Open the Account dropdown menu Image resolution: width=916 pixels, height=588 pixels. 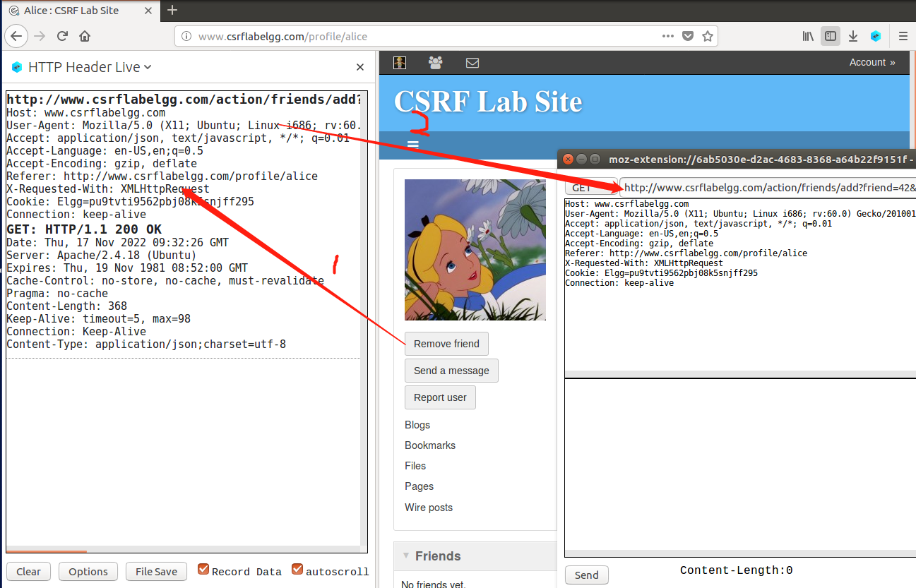click(872, 62)
